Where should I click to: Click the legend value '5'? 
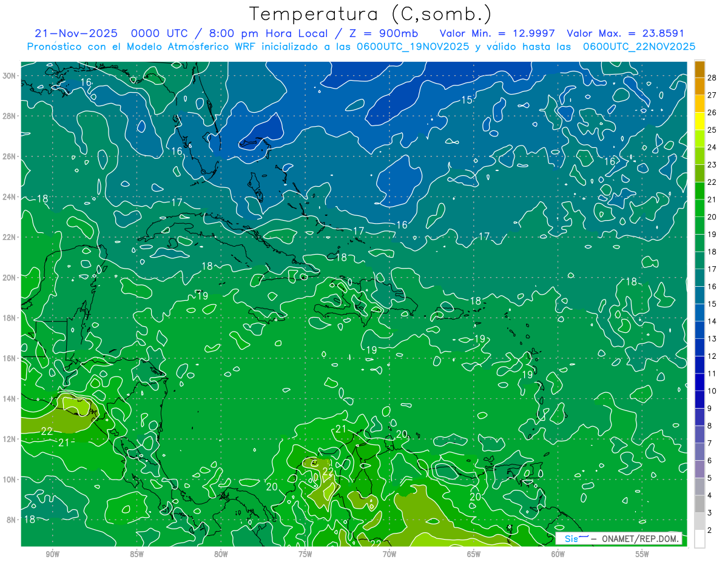(710, 478)
